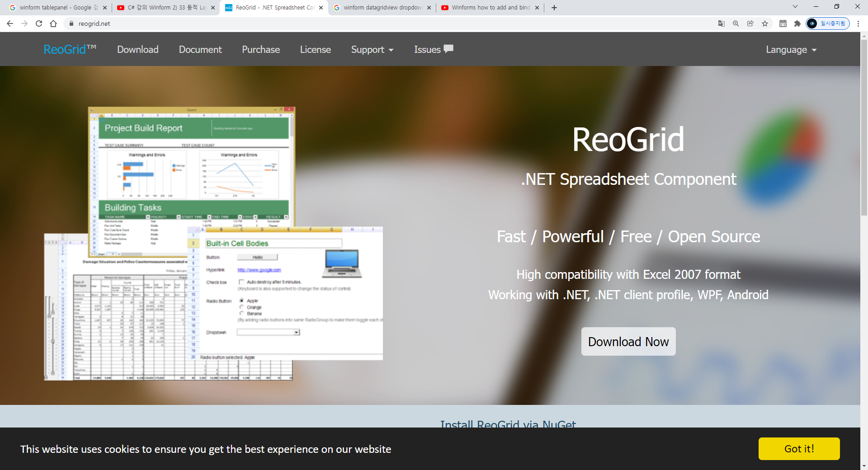Viewport: 868px width, 470px height.
Task: Open the tab search side icon
Action: [783, 23]
